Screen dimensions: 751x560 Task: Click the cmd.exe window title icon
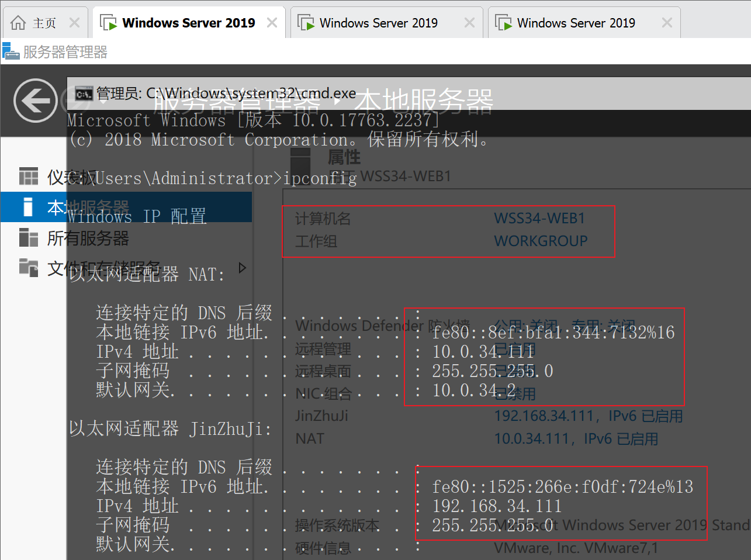coord(84,94)
